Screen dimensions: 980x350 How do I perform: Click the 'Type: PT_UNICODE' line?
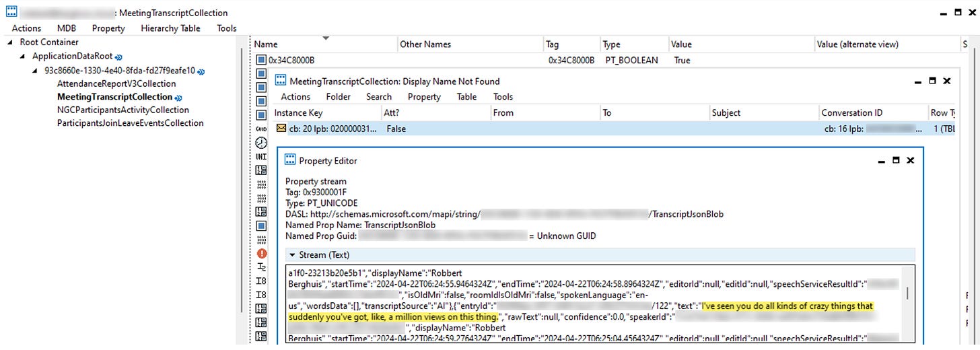322,203
